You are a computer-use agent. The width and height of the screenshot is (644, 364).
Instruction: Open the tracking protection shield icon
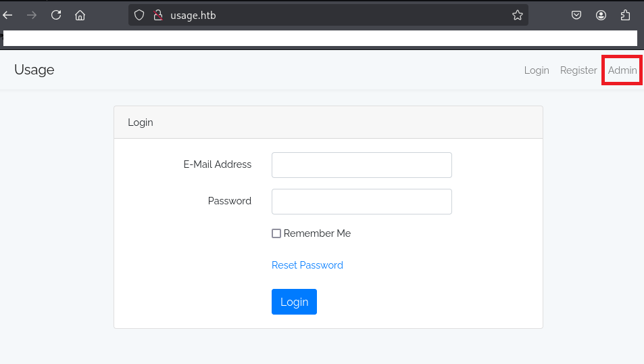139,15
